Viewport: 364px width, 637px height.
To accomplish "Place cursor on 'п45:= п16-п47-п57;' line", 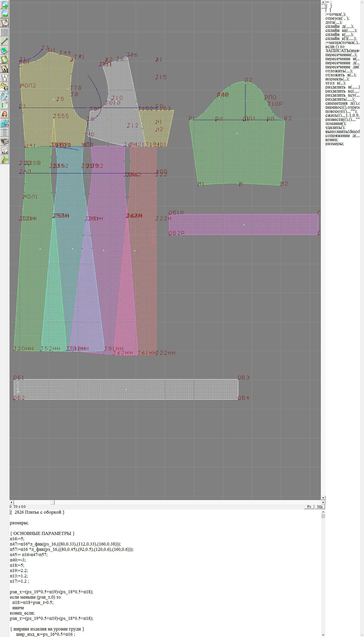I will click(x=29, y=555).
